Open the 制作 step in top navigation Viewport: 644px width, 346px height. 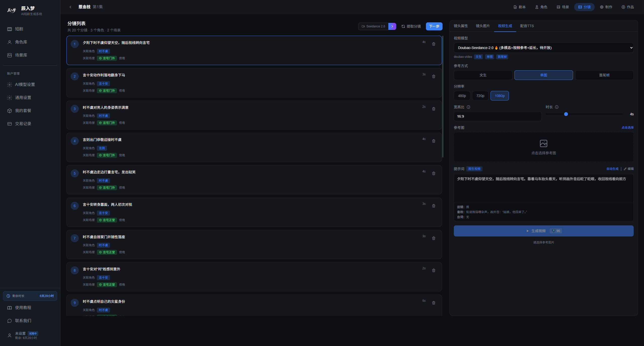coord(606,7)
